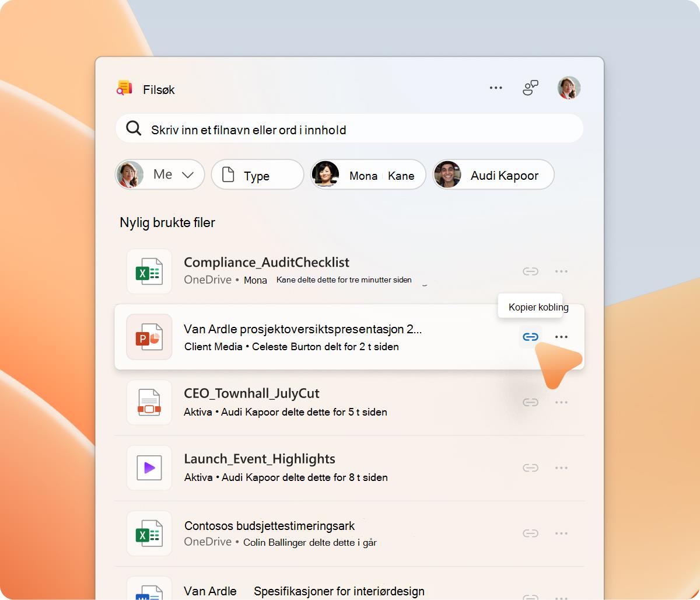
Task: Click the feedback people-chat icon
Action: 530,88
